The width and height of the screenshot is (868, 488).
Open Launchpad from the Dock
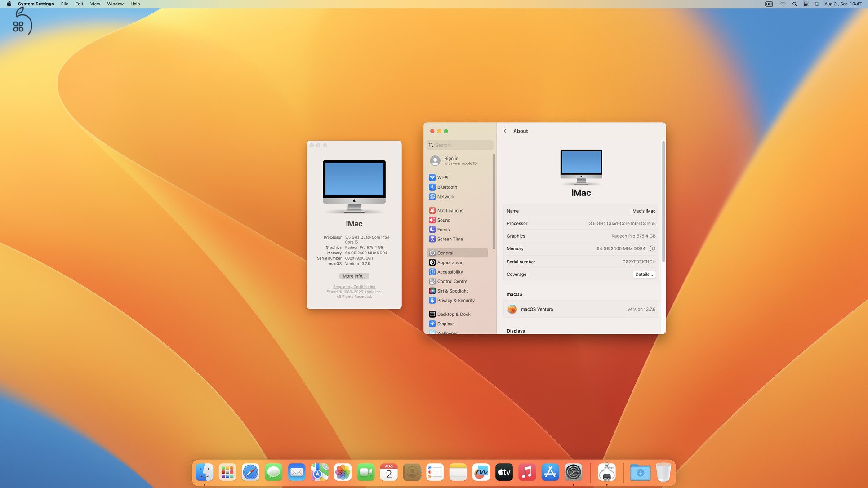click(x=227, y=472)
